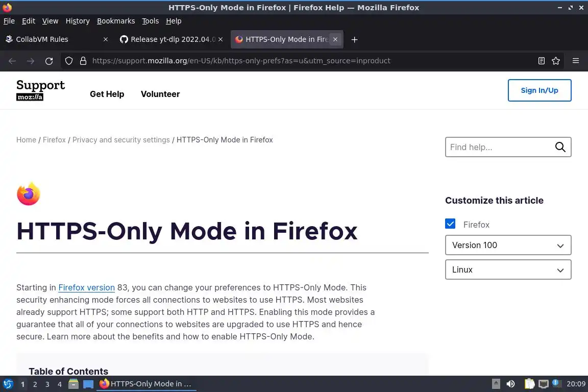588x392 pixels.
Task: Open the LXQt start menu icon
Action: 8,384
